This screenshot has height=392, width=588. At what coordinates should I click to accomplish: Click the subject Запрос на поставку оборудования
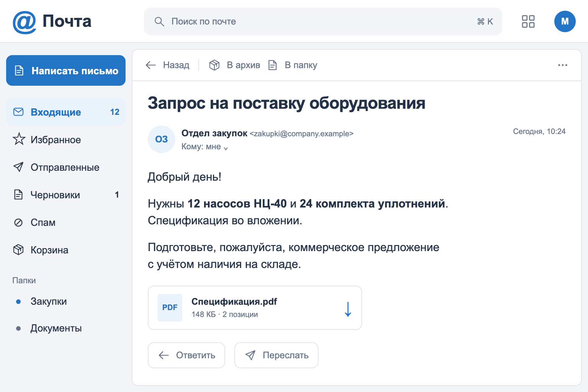(287, 103)
